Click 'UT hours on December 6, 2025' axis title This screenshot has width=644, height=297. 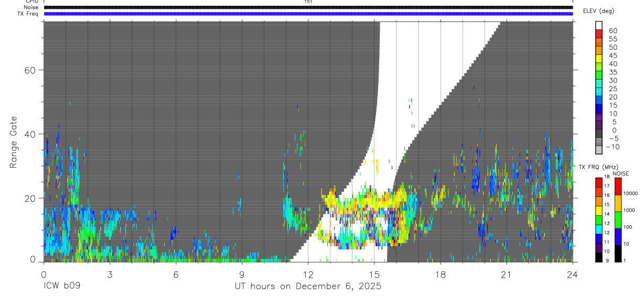308,287
